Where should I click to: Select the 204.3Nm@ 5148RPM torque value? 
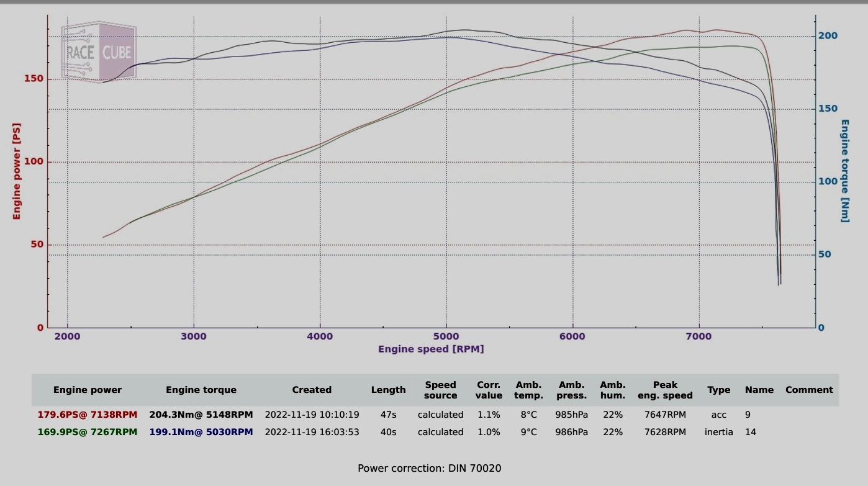click(x=201, y=414)
